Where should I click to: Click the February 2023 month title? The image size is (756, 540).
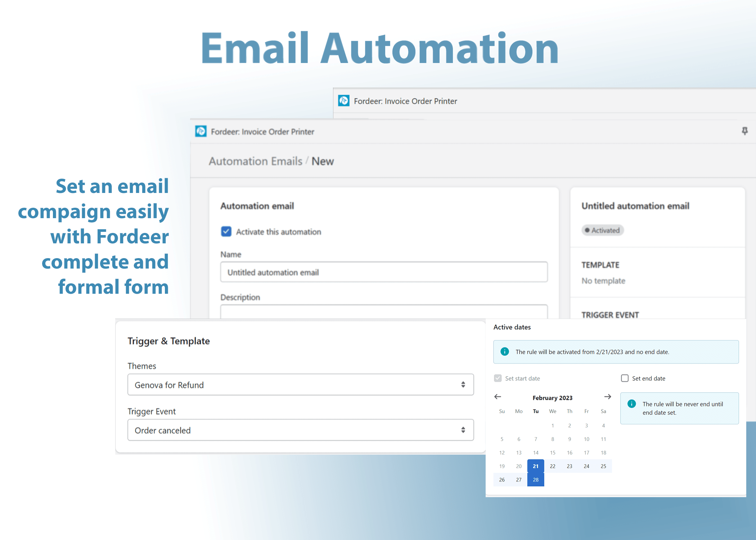tap(553, 398)
